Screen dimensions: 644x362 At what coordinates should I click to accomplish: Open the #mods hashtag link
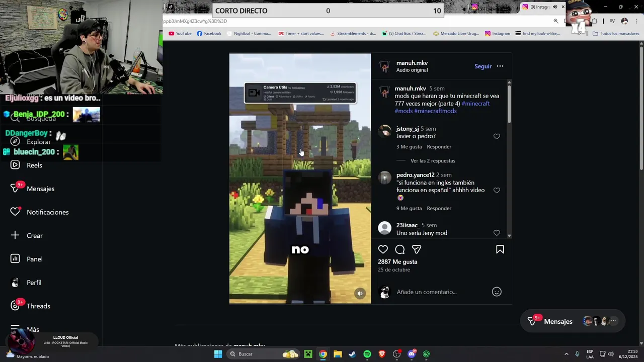pos(404,111)
